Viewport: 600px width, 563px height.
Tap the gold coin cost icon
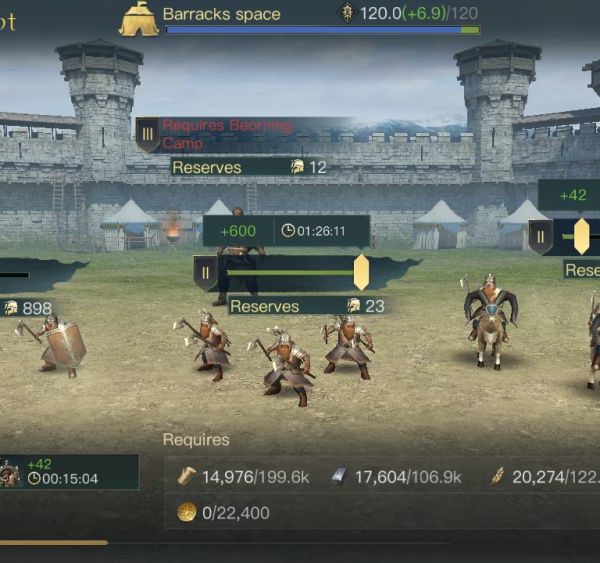[x=186, y=512]
